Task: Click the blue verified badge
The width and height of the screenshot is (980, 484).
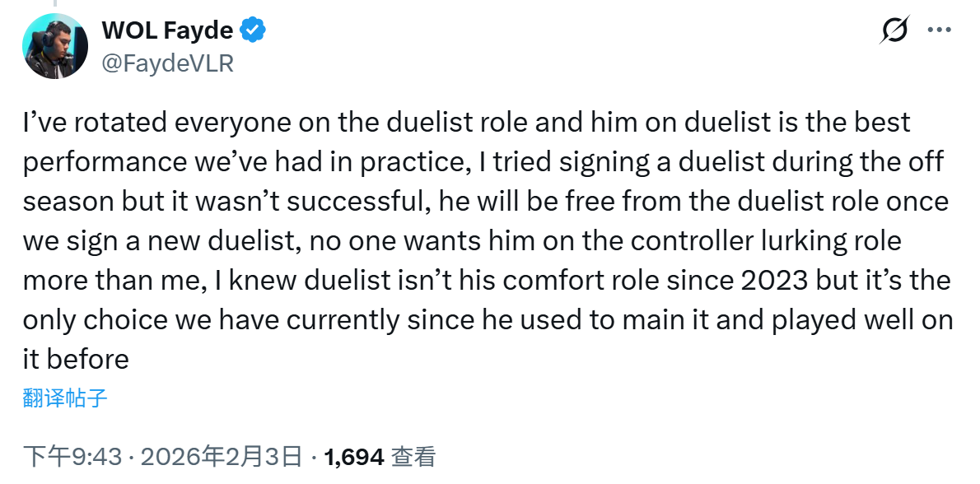Action: click(253, 30)
